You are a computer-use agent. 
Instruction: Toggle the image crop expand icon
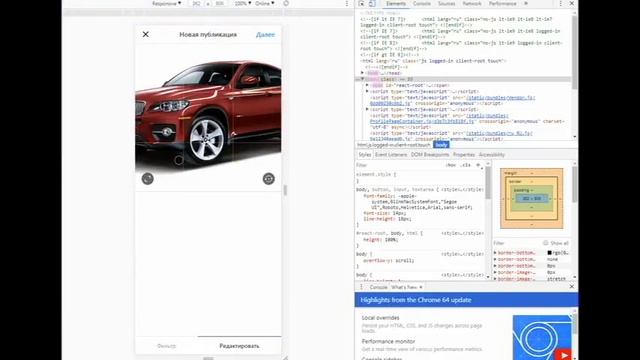pyautogui.click(x=148, y=178)
